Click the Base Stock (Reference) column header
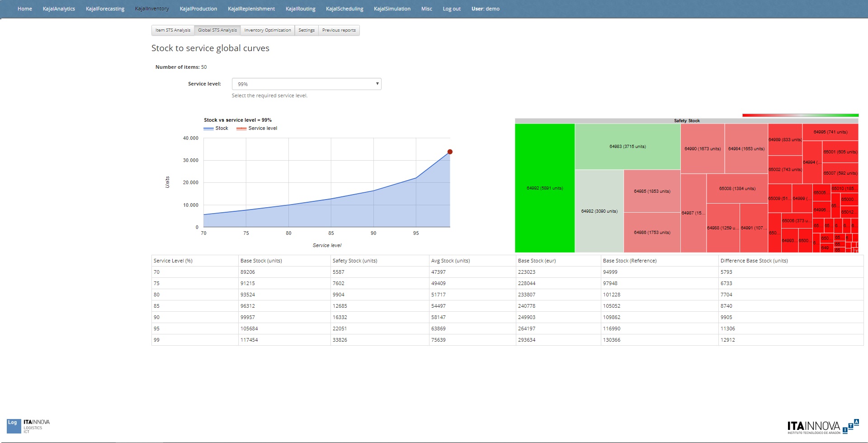The height and width of the screenshot is (443, 868). 660,261
